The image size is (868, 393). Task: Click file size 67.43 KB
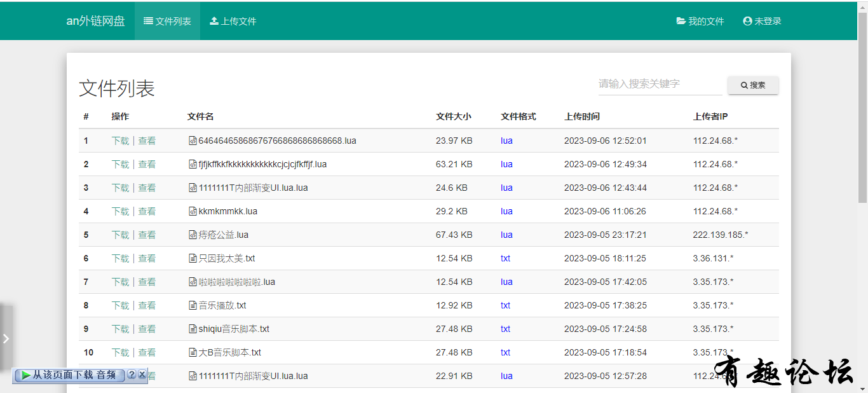coord(454,235)
